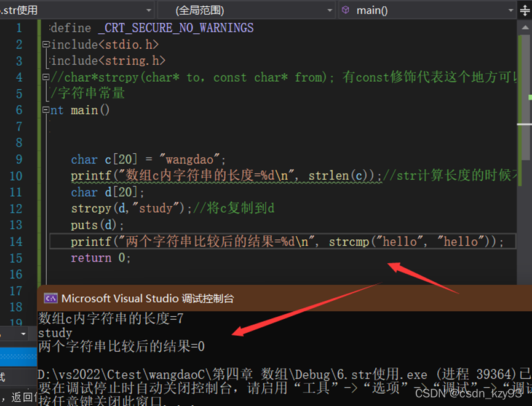Click the console hint about 工具 -> 选项
This screenshot has height=406, width=532.
(x=284, y=388)
